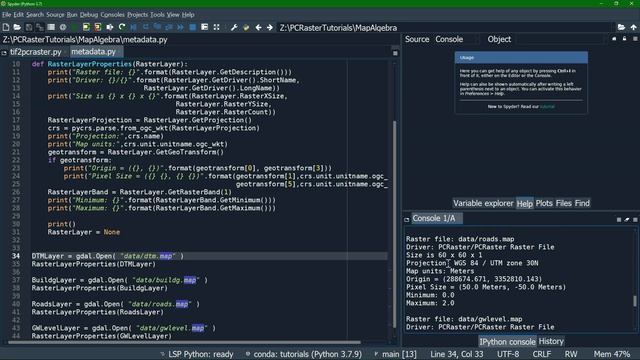
Task: Open the editor pane options menu
Action: (395, 53)
